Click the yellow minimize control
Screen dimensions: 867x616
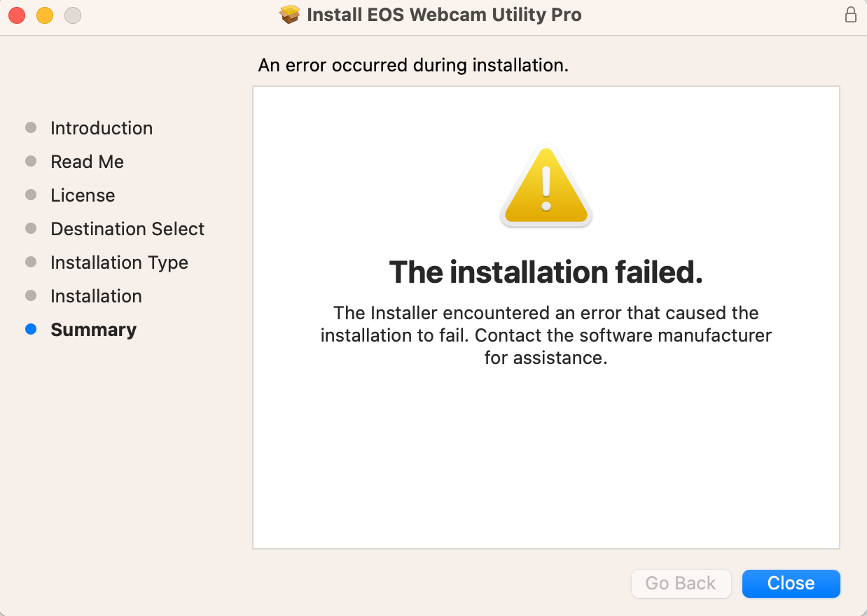point(44,15)
